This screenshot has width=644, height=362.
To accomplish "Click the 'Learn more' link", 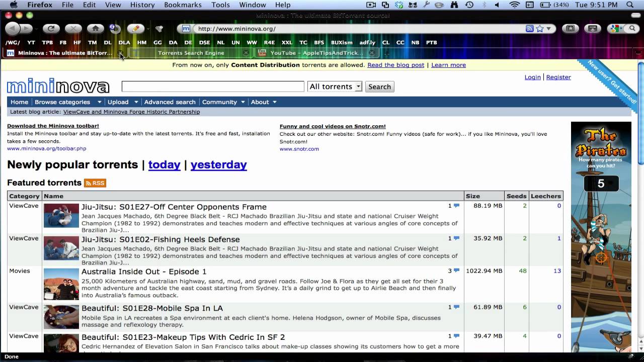I will 448,65.
